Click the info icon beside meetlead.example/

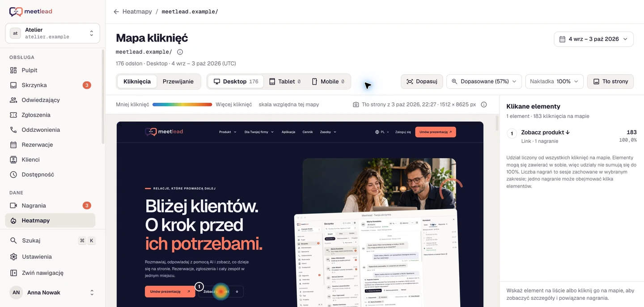point(180,52)
